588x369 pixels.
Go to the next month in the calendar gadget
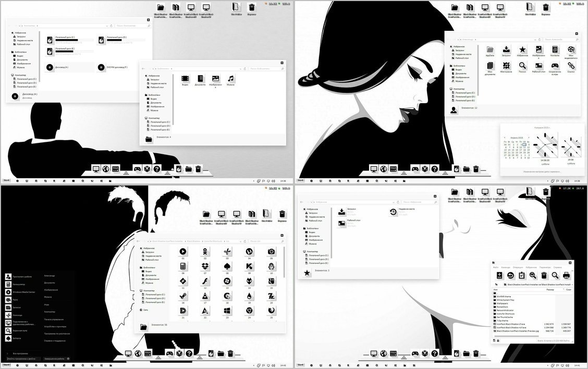[529, 138]
